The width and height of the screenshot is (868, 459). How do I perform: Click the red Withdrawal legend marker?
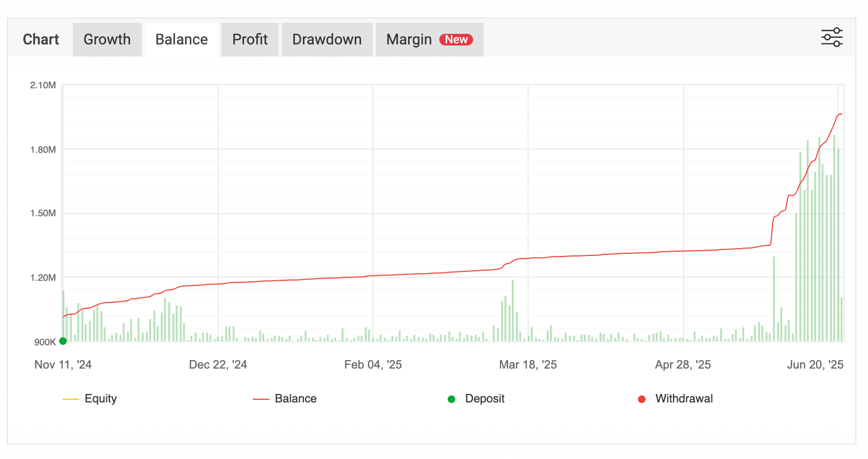coord(642,399)
